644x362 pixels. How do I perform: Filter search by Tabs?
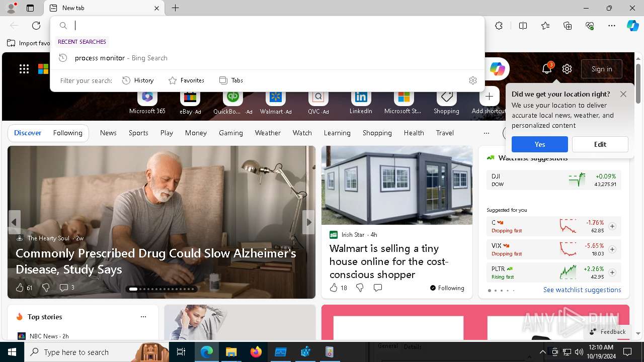(x=231, y=80)
